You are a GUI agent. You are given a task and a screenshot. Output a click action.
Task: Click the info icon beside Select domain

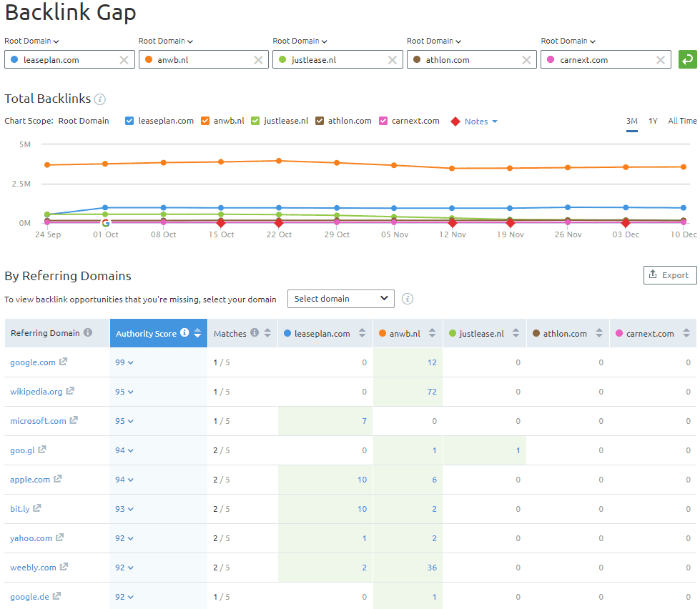coord(407,299)
